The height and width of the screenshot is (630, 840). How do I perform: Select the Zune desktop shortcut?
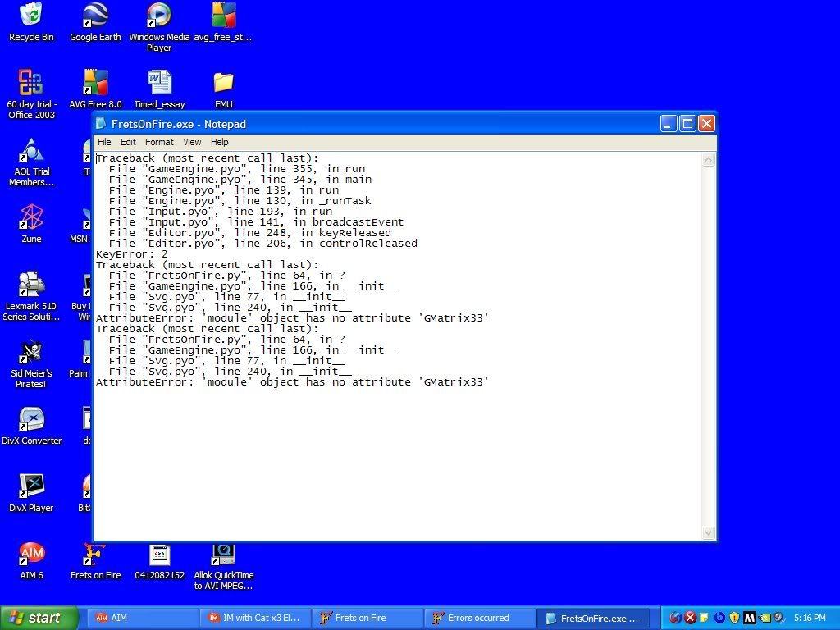click(31, 223)
